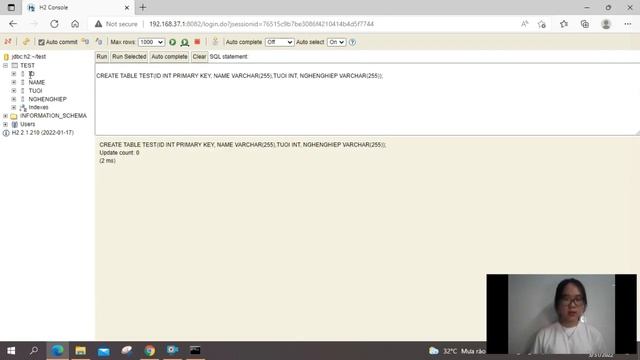The image size is (640, 360).
Task: Click the browser Back arrow
Action: [13, 24]
